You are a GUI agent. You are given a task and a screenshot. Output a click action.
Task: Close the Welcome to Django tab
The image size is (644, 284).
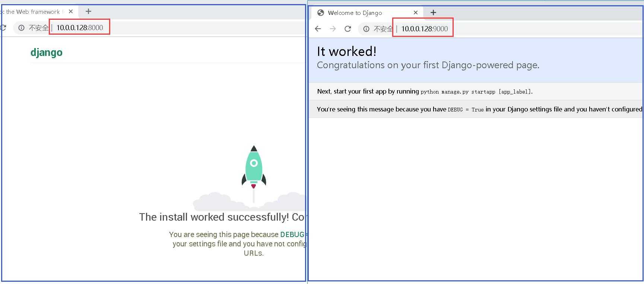[x=416, y=13]
